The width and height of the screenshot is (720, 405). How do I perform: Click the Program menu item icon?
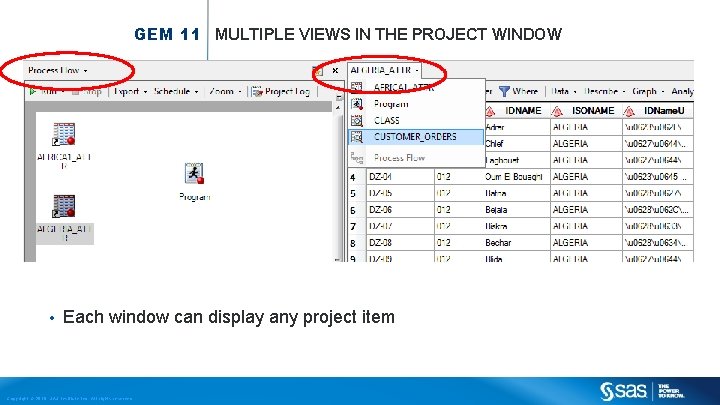[357, 104]
